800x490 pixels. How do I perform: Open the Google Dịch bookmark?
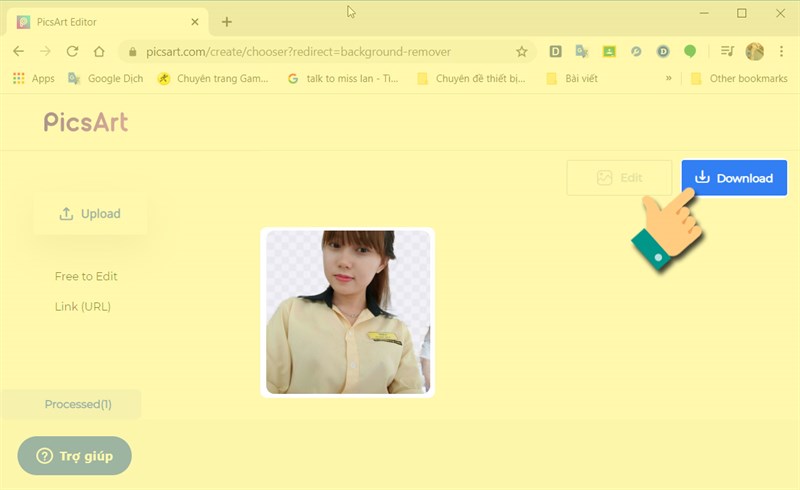coord(107,78)
